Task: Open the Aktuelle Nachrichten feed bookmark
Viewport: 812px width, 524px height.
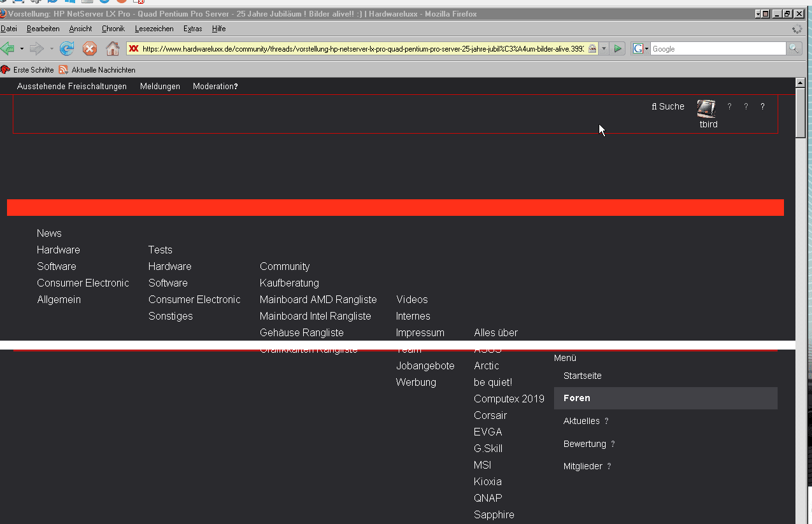Action: coord(97,70)
